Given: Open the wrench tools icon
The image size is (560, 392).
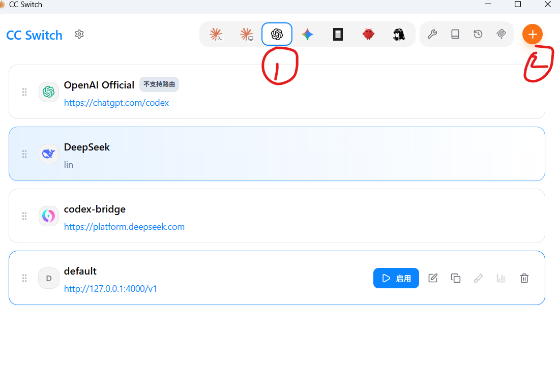Looking at the screenshot, I should (432, 34).
